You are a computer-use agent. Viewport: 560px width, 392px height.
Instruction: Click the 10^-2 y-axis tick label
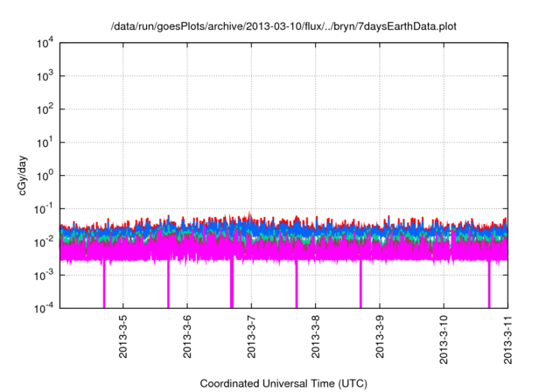click(44, 242)
